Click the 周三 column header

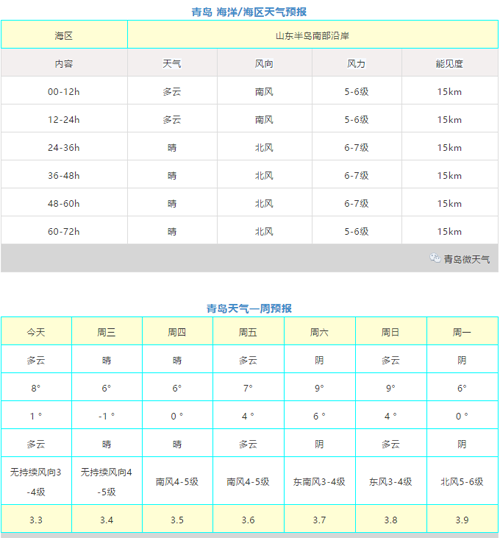click(x=107, y=331)
